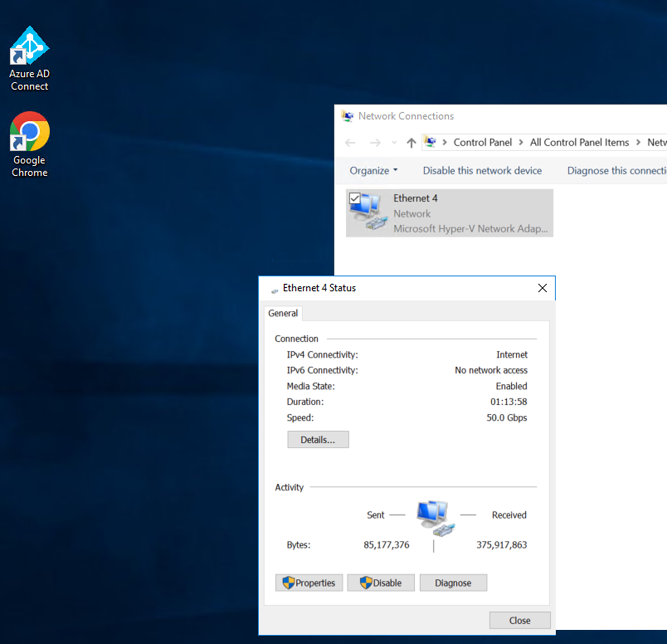Select the General tab

pos(283,313)
